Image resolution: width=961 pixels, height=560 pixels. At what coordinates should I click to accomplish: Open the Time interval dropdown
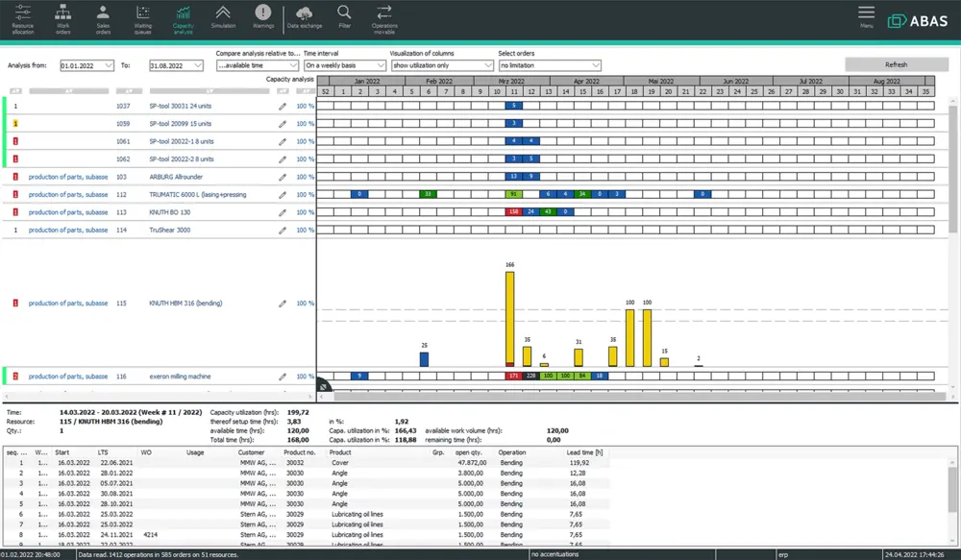[x=345, y=65]
